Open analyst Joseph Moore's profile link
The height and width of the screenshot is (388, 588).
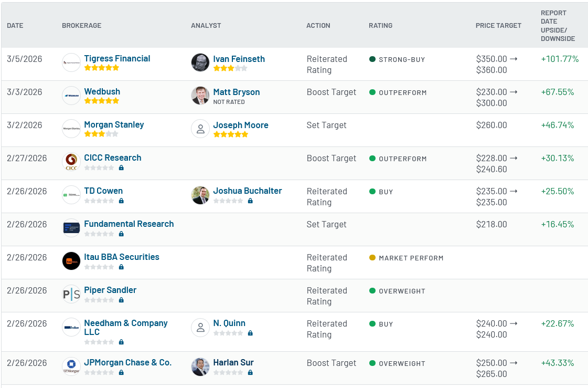[x=241, y=125]
